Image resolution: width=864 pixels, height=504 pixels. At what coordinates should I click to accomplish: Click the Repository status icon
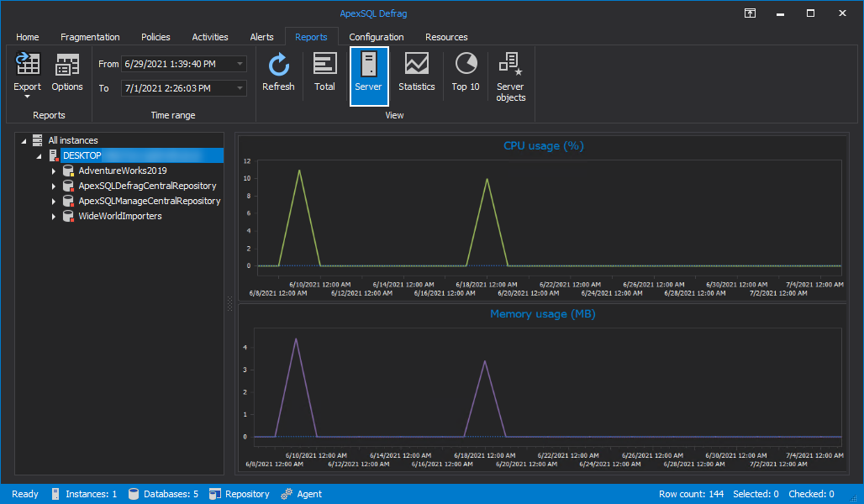[x=215, y=494]
